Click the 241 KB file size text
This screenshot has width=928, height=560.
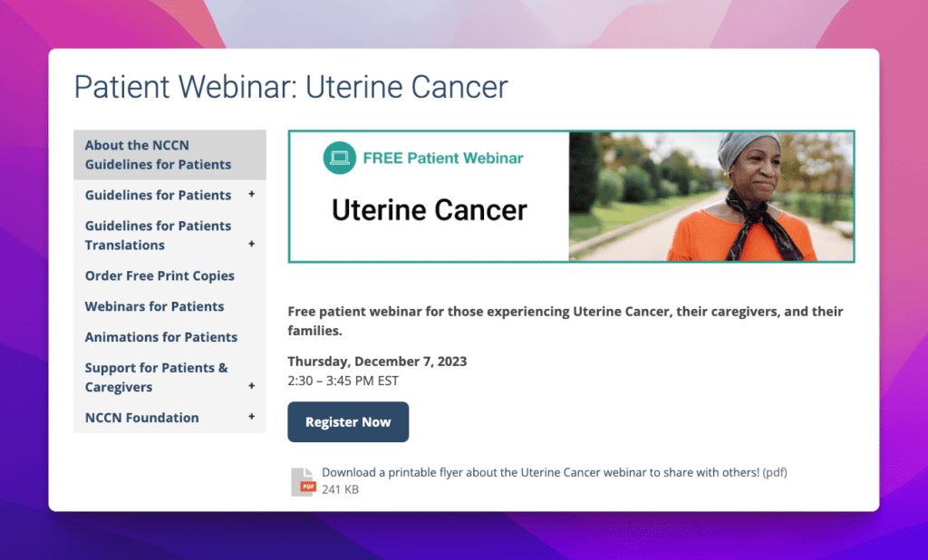pyautogui.click(x=341, y=489)
